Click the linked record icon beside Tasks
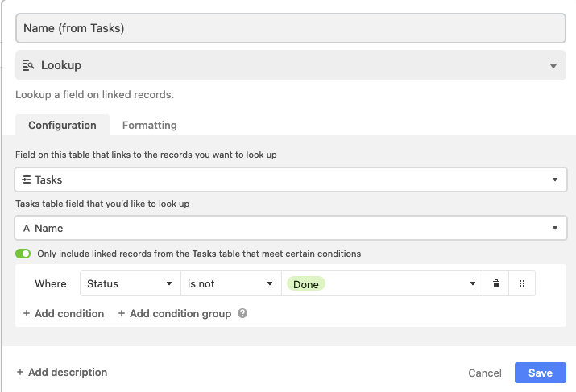 click(26, 179)
